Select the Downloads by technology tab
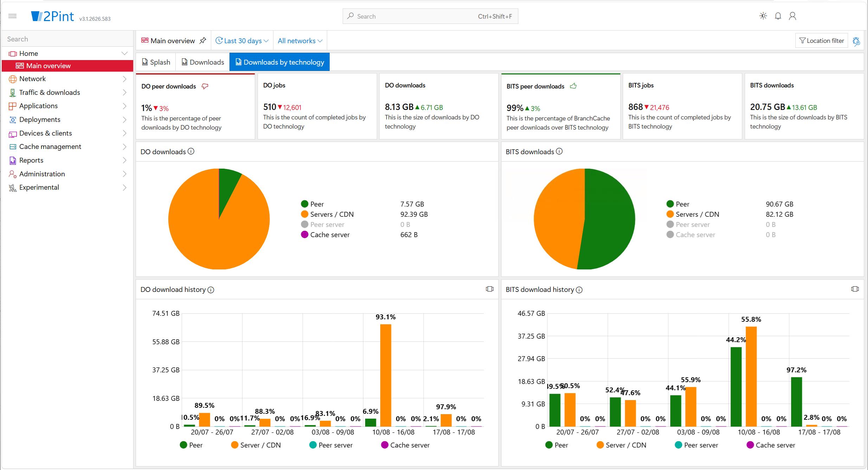868x470 pixels. pyautogui.click(x=280, y=62)
